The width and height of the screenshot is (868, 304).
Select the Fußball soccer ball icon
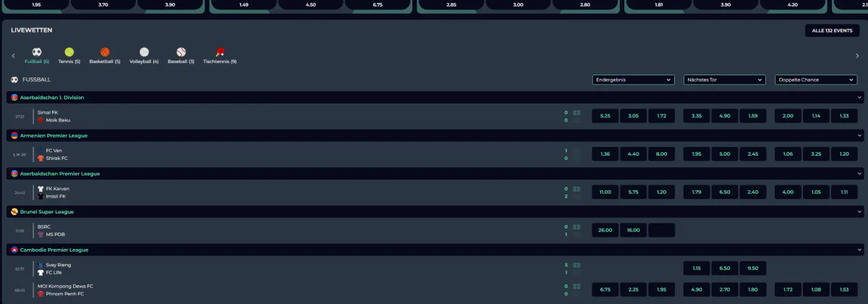[37, 52]
